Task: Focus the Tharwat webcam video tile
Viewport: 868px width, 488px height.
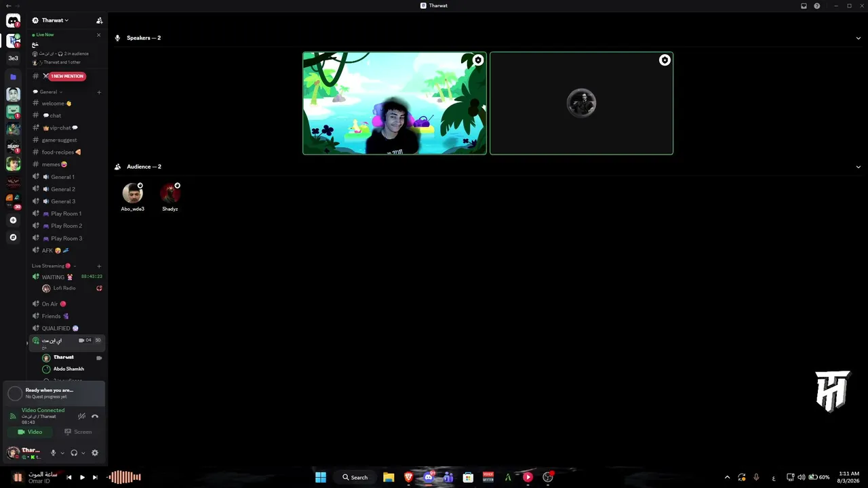Action: tap(395, 104)
